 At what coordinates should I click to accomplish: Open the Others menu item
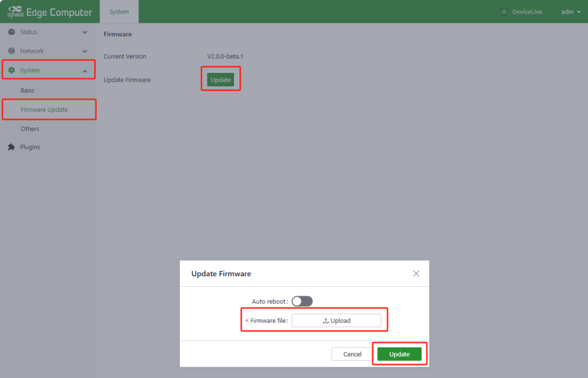[x=30, y=129]
